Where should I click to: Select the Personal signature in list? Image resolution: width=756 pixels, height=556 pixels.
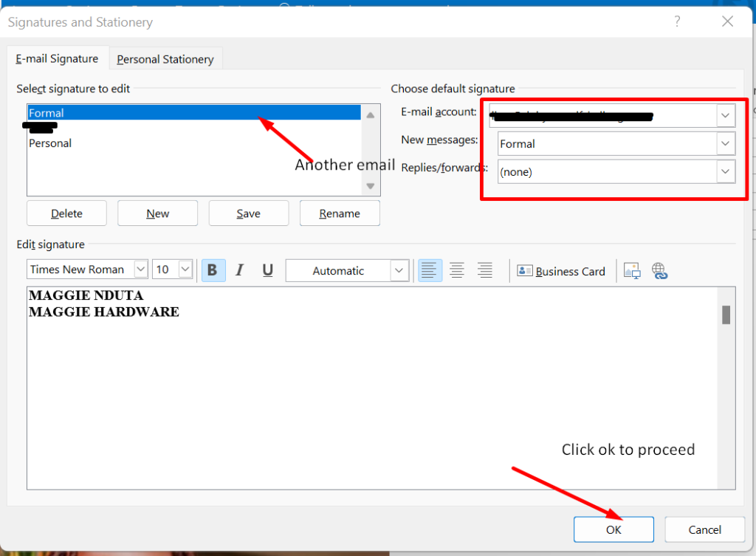(x=50, y=143)
